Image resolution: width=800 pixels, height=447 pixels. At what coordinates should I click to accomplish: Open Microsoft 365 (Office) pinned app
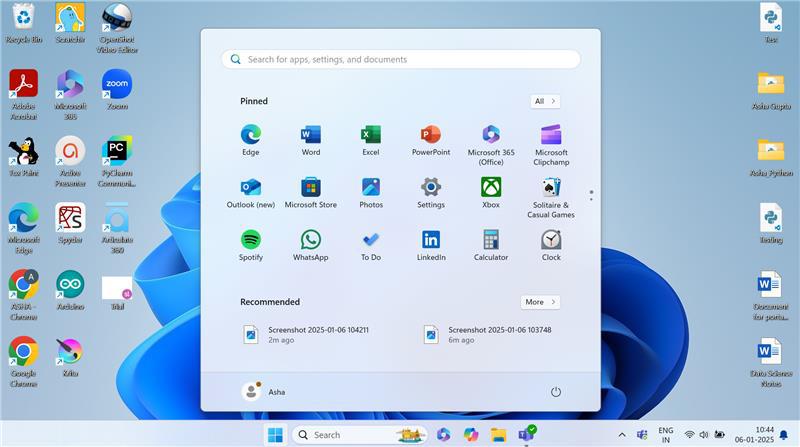(491, 145)
